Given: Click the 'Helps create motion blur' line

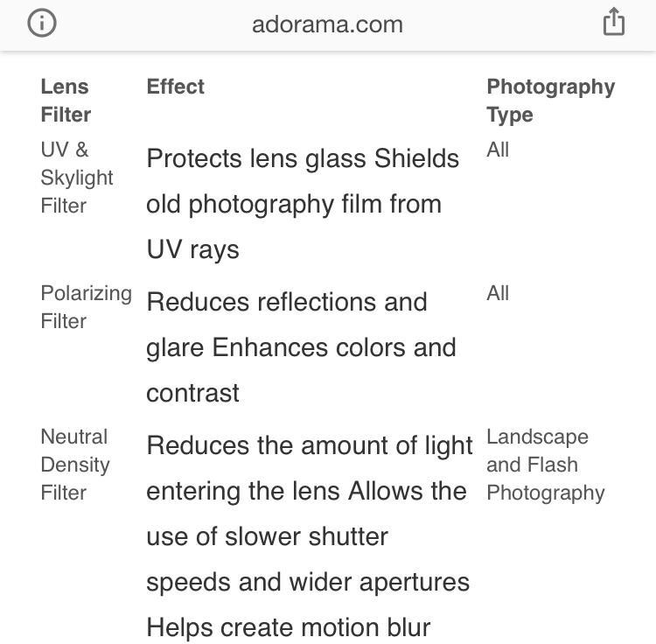Looking at the screenshot, I should (289, 627).
